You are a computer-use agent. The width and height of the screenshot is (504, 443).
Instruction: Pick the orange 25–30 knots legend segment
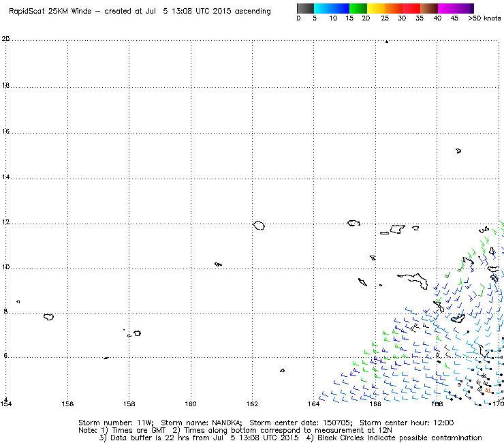394,8
